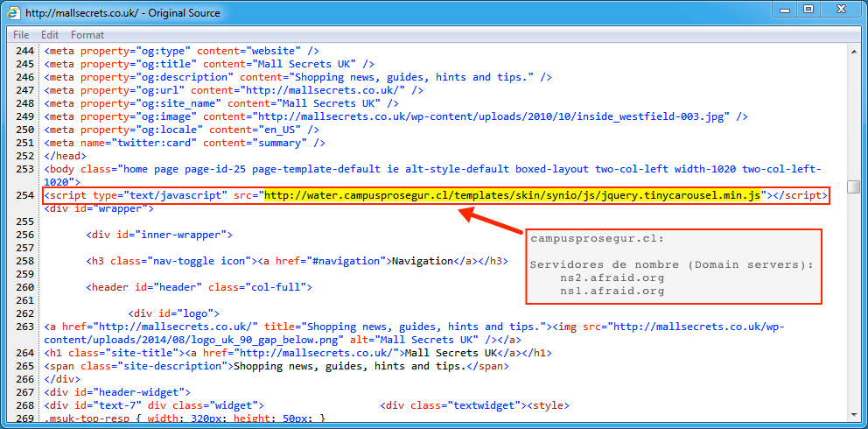The image size is (868, 429).
Task: Click line number 268
Action: click(24, 405)
